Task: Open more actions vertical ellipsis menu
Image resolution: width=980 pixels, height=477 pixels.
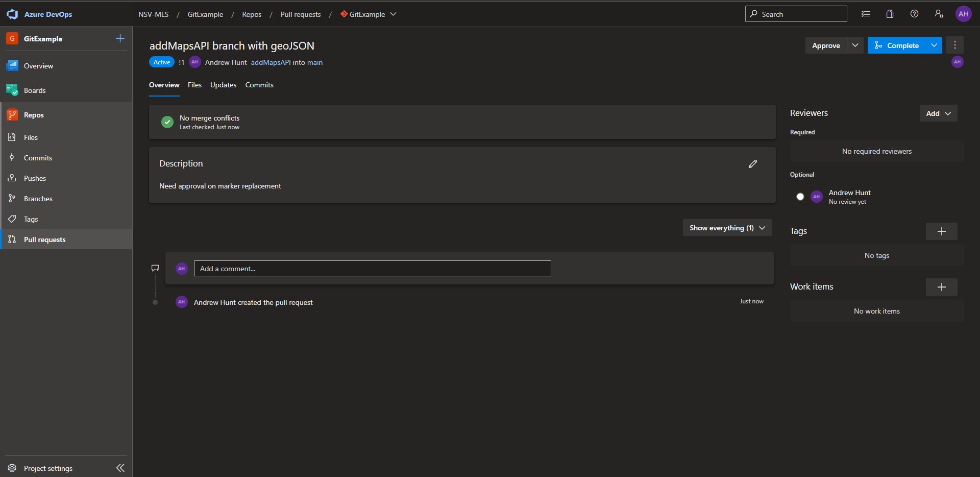Action: [x=955, y=45]
